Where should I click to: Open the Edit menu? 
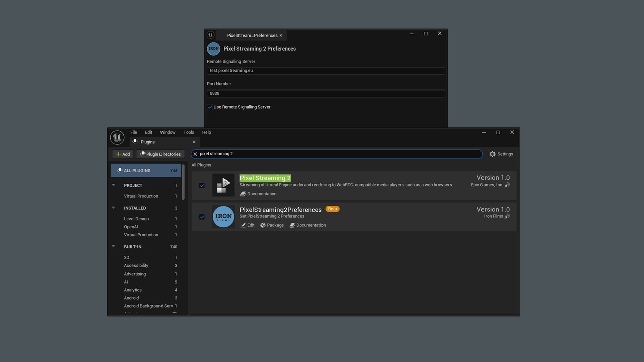pos(149,132)
